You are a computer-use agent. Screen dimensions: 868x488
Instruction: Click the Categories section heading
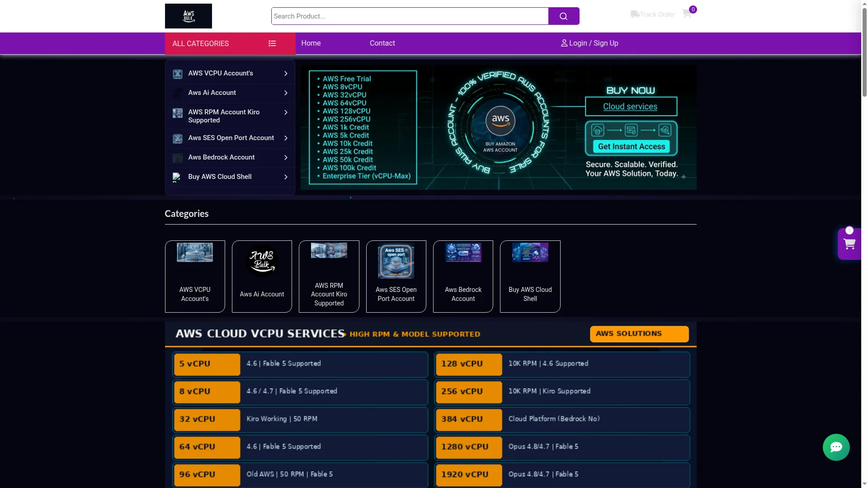186,214
